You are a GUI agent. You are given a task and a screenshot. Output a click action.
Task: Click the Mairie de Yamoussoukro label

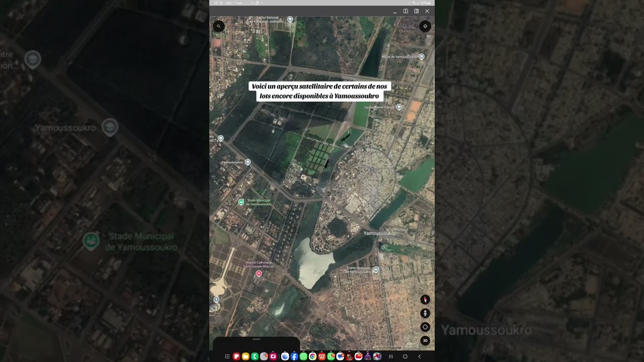click(x=399, y=57)
